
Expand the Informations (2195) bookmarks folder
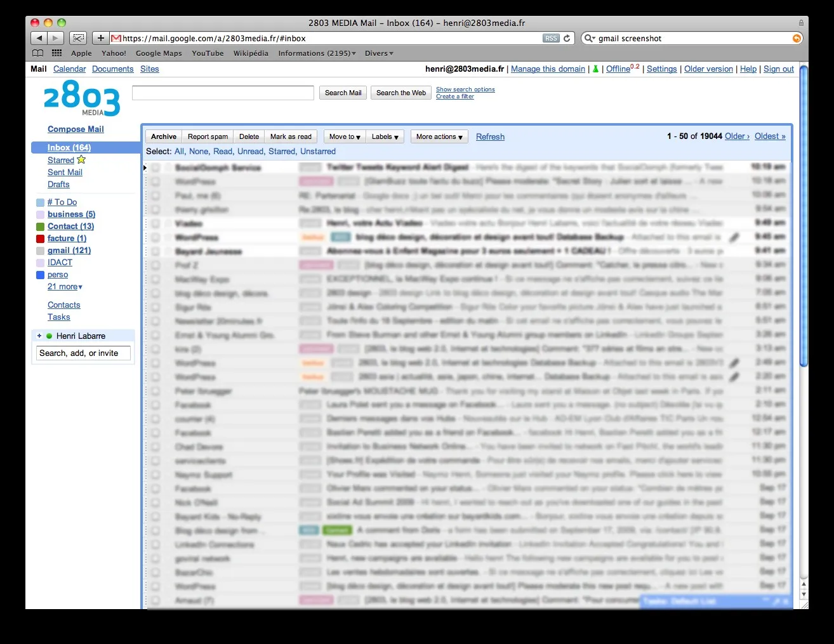point(317,53)
